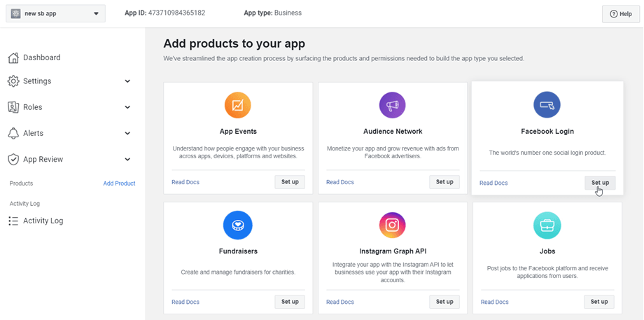Expand the Settings sidebar section
This screenshot has width=644, height=320.
coord(127,81)
